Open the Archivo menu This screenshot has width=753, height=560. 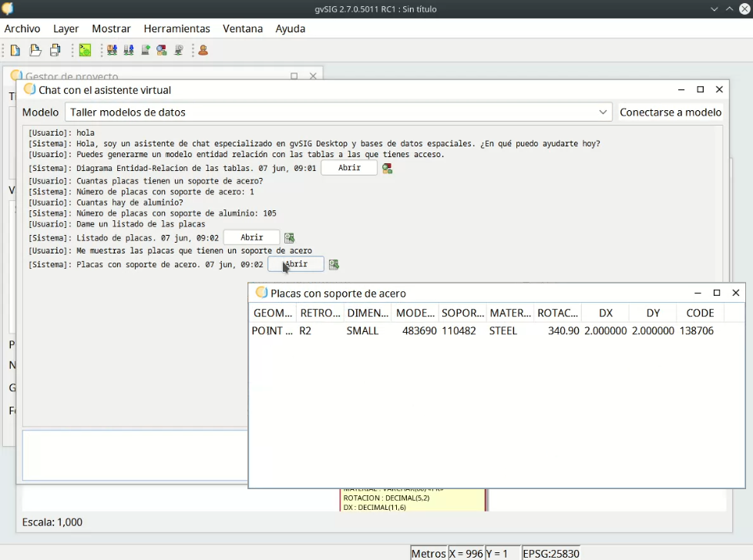[22, 29]
